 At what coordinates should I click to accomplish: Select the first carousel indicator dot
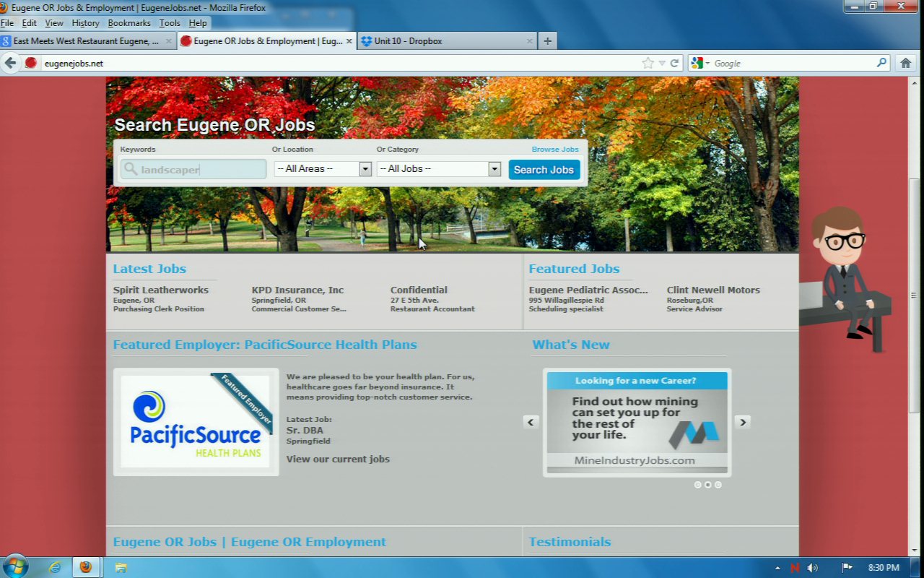pos(697,485)
